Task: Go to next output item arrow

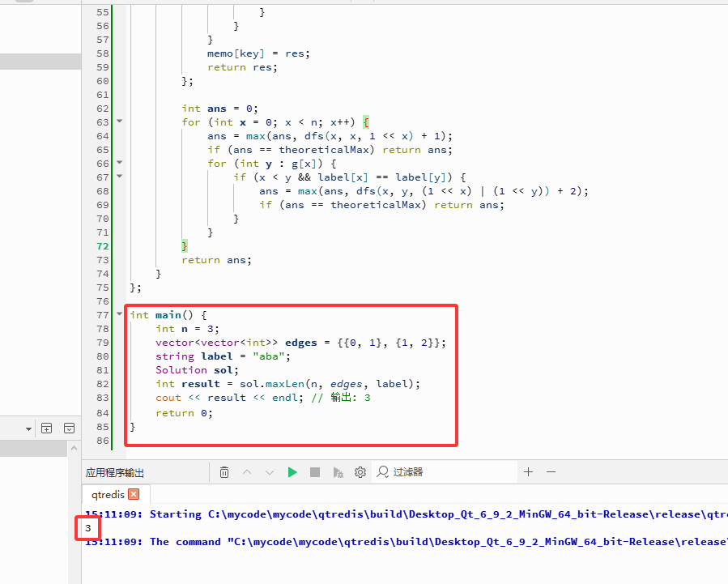Action: 270,472
